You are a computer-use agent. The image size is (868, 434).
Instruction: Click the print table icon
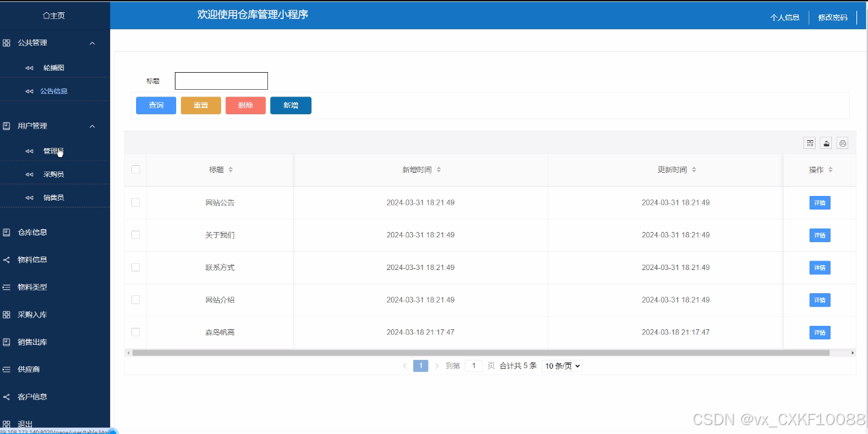842,143
